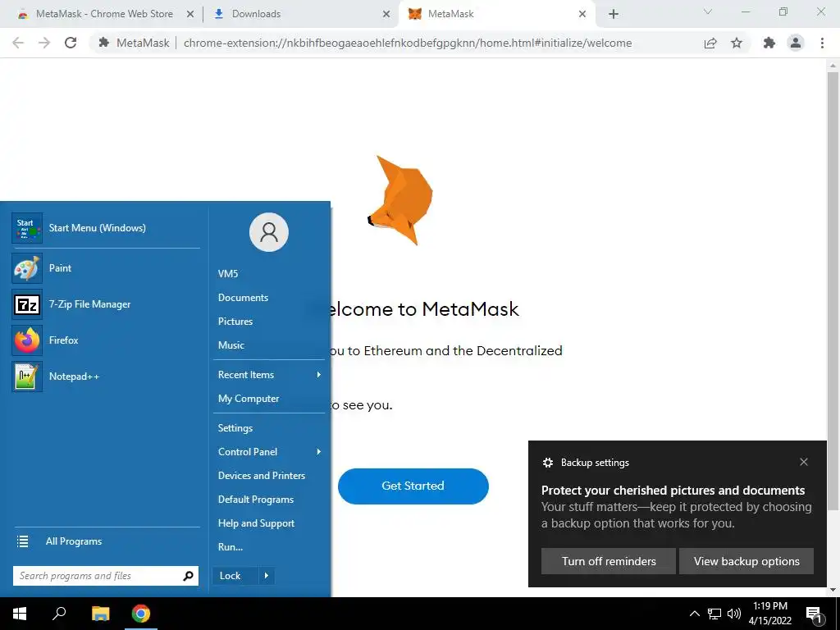Expand the Recent Items submenu arrow
840x630 pixels.
319,375
